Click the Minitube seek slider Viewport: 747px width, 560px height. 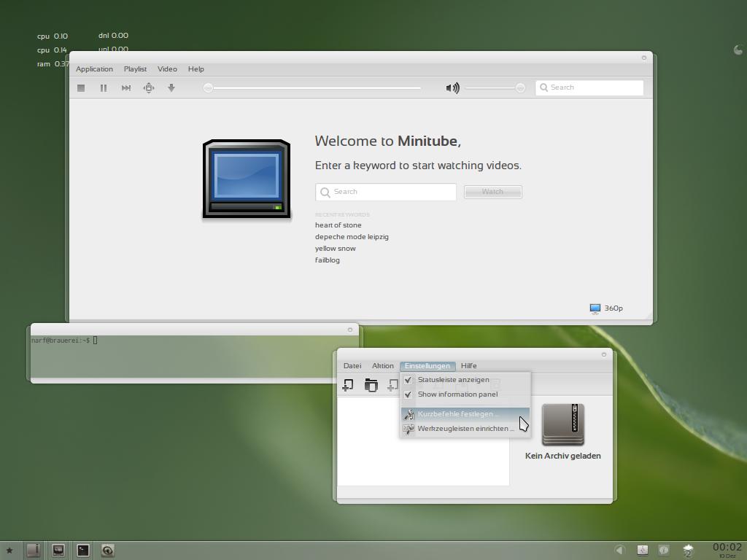(312, 87)
